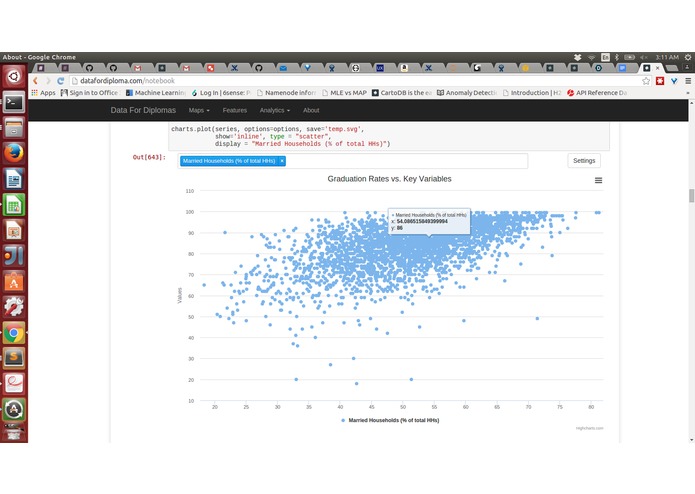Click the Settings button

tap(584, 160)
